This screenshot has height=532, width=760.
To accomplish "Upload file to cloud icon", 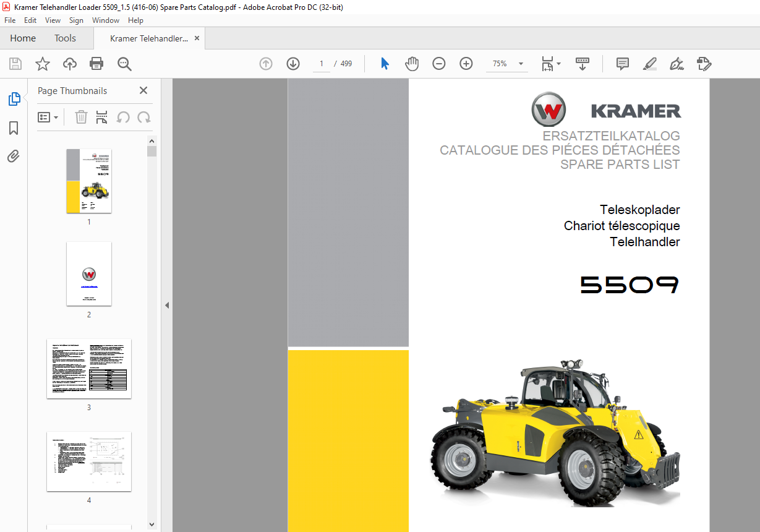I will (x=70, y=64).
